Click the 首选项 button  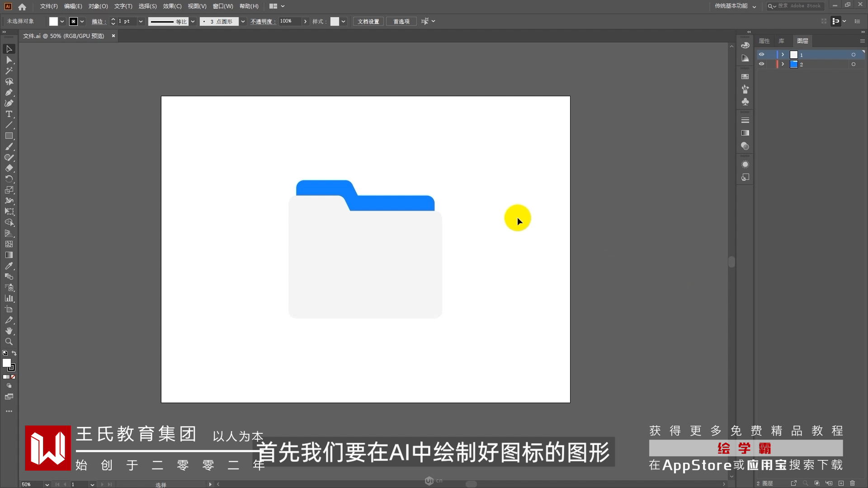coord(401,21)
